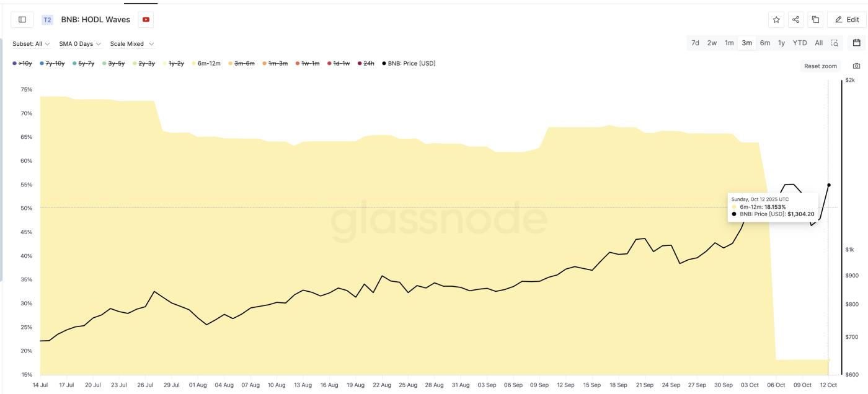Switch time range to 6m

pyautogui.click(x=765, y=43)
